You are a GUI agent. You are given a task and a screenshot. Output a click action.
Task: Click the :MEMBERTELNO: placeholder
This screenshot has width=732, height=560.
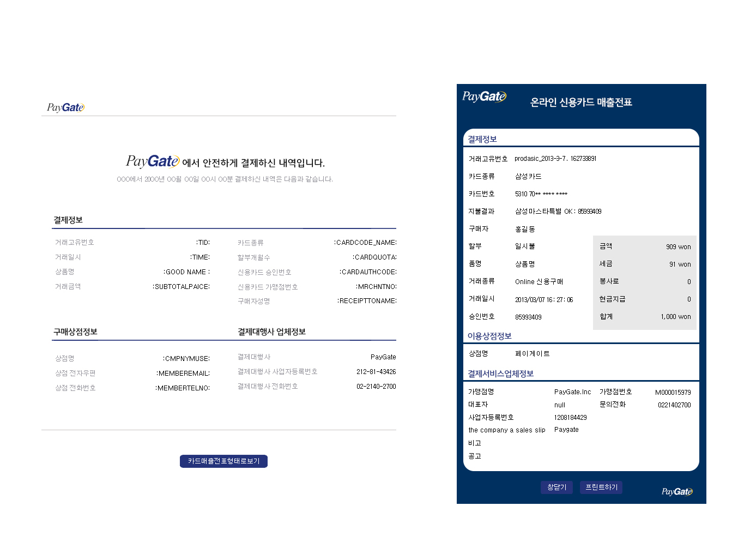coord(183,388)
